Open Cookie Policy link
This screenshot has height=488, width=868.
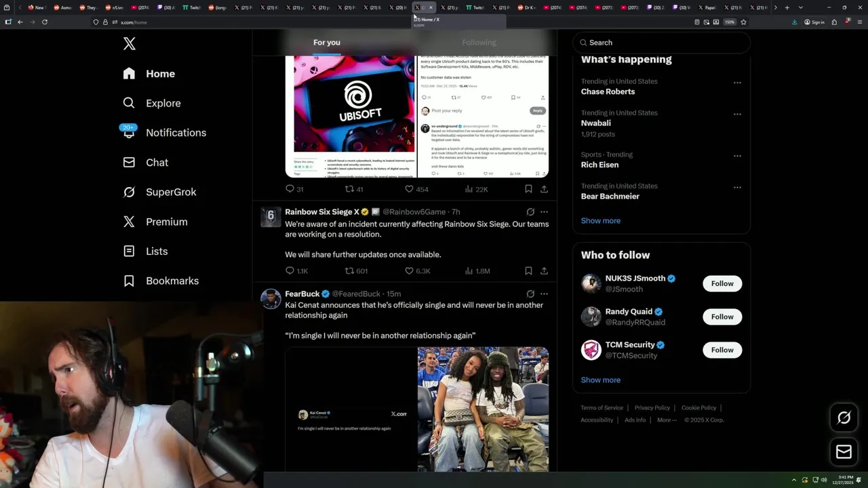click(698, 408)
